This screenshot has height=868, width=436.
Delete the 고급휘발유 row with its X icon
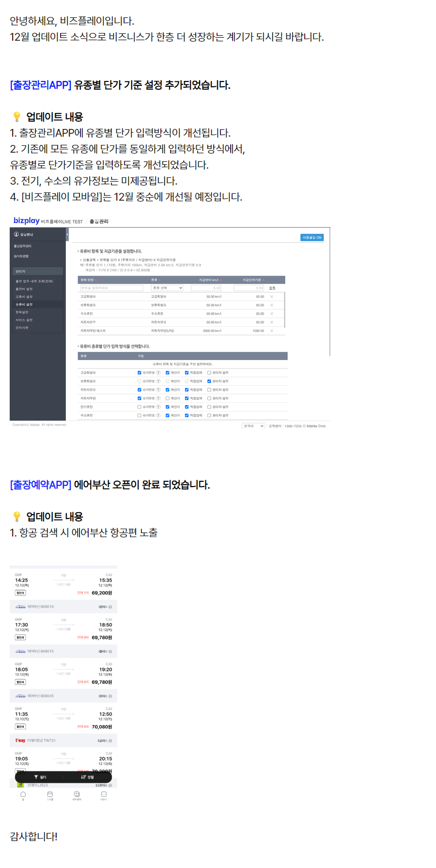272,297
